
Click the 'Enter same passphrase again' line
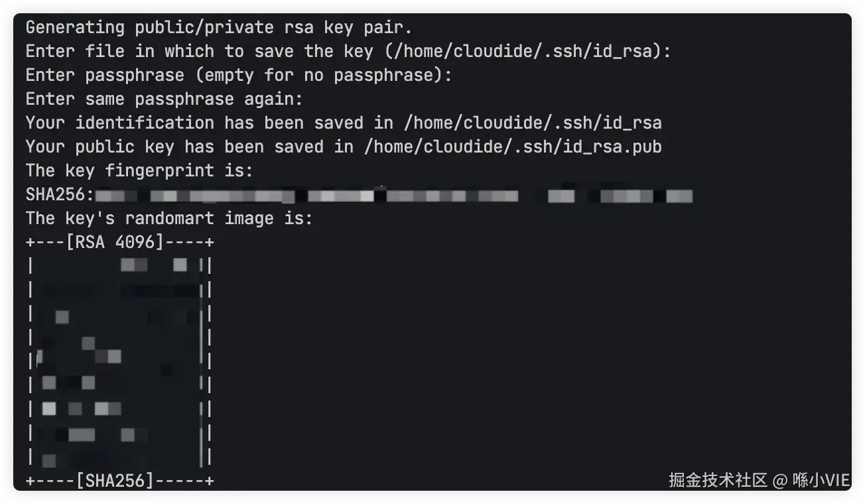(164, 99)
